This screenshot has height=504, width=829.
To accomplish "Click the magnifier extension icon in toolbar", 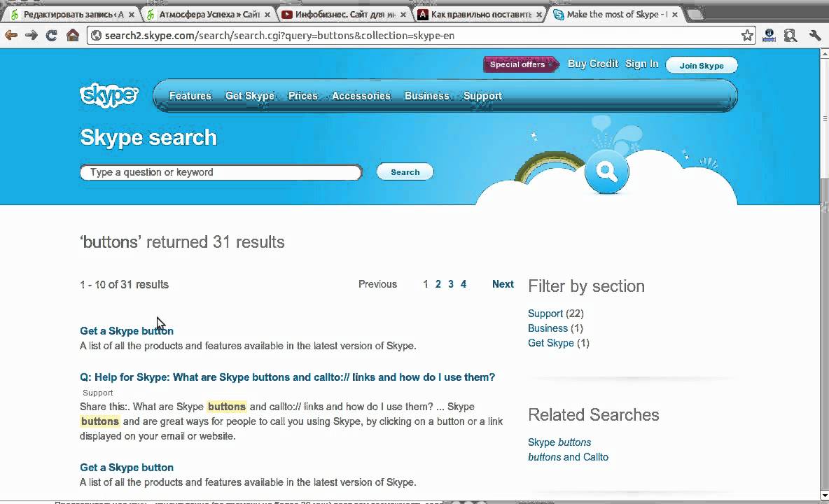I will 790,36.
